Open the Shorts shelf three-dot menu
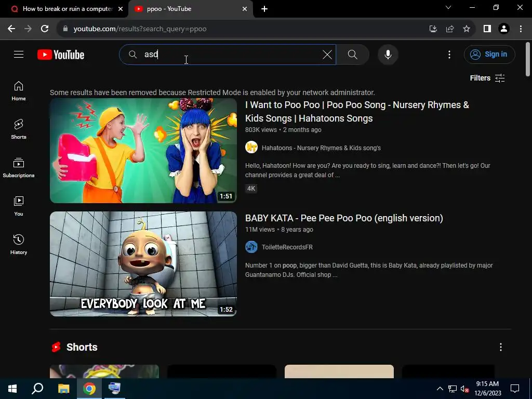Image resolution: width=532 pixels, height=399 pixels. pyautogui.click(x=501, y=347)
